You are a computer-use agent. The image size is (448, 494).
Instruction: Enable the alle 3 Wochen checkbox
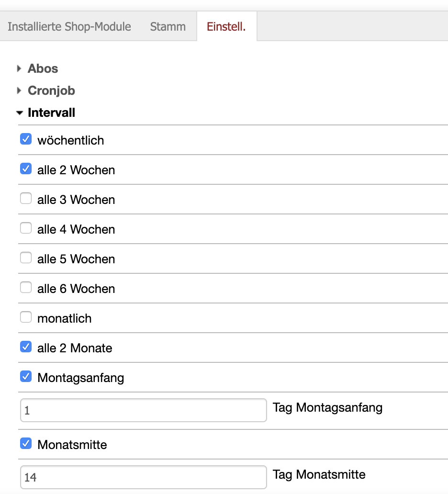click(x=26, y=199)
